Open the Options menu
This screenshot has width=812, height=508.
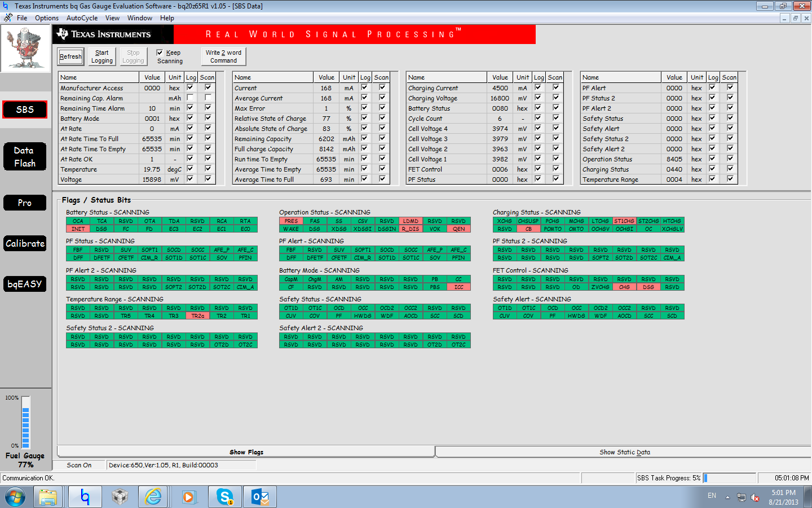click(47, 18)
